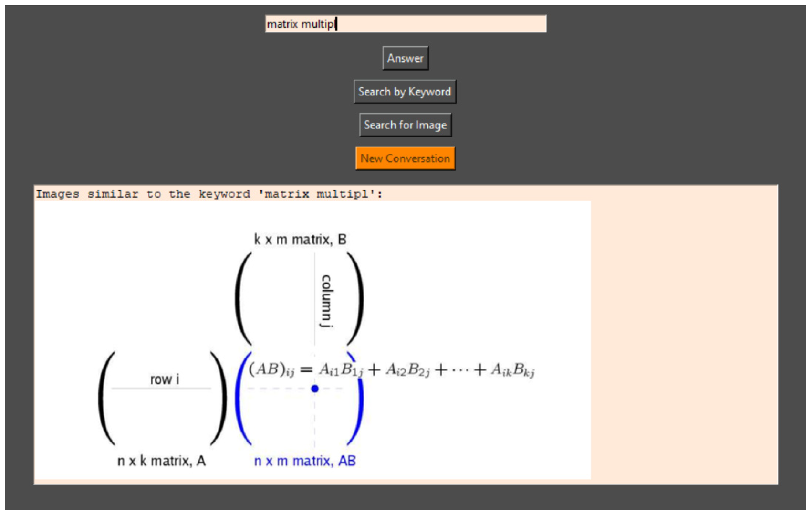Click the (AB)ij term of the formula
This screenshot has height=516, width=812.
point(271,369)
